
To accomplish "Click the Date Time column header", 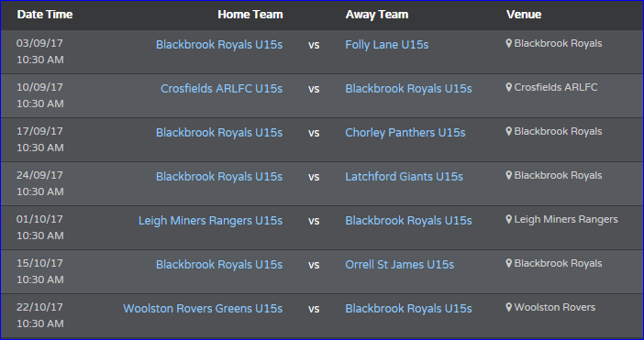I will tap(45, 15).
